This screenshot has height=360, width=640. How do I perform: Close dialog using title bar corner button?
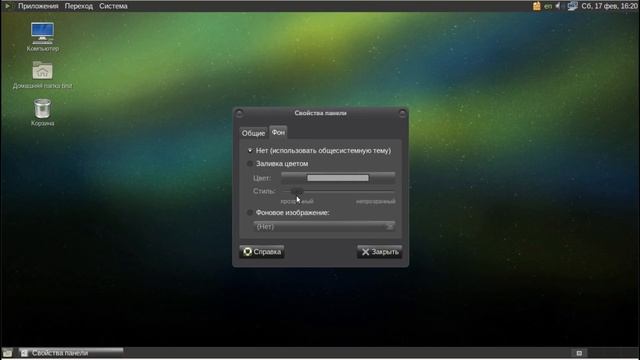(x=402, y=113)
